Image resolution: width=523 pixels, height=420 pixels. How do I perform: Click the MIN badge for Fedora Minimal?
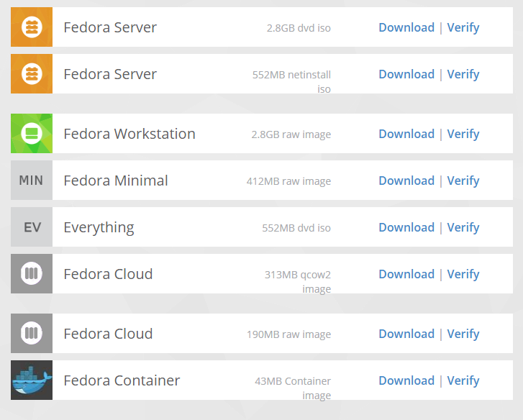tap(32, 180)
